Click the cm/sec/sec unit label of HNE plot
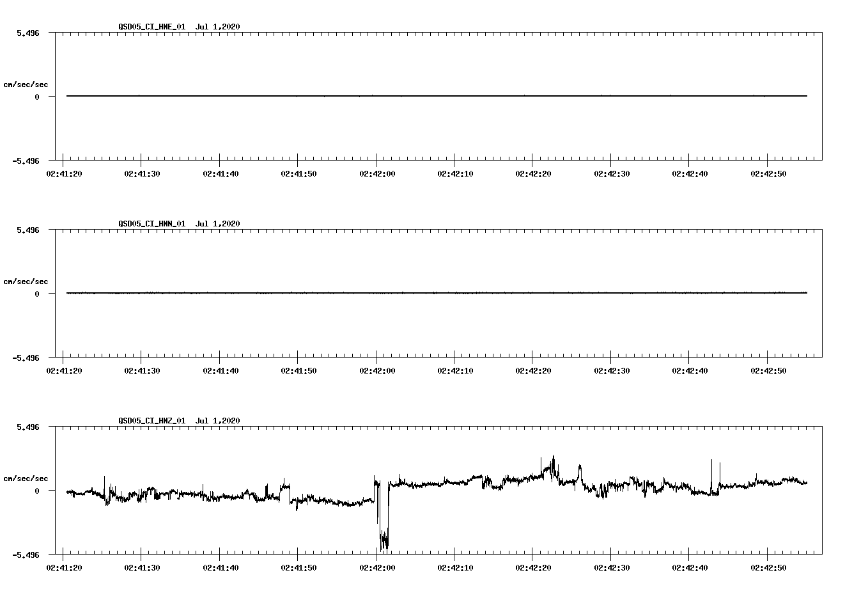The width and height of the screenshot is (868, 591). (x=26, y=84)
